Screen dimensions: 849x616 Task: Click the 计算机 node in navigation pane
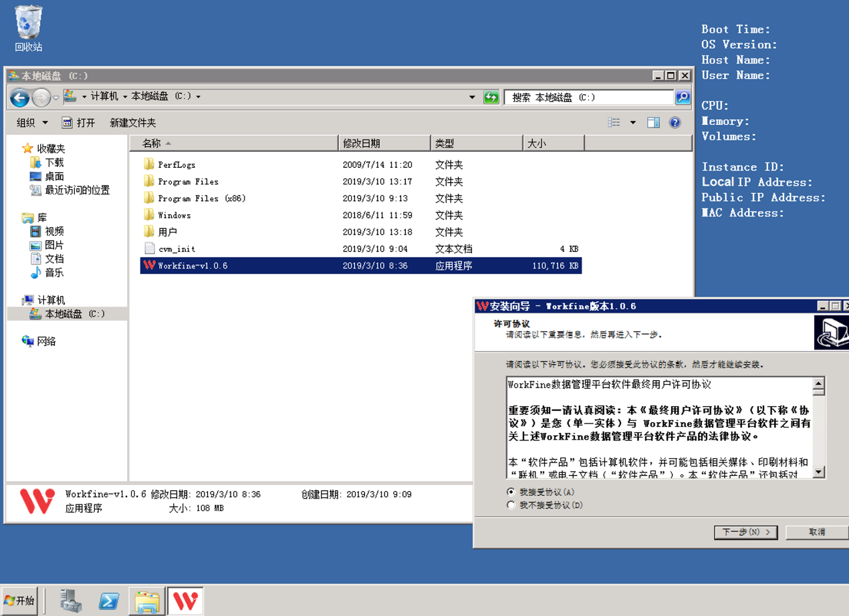pos(43,300)
